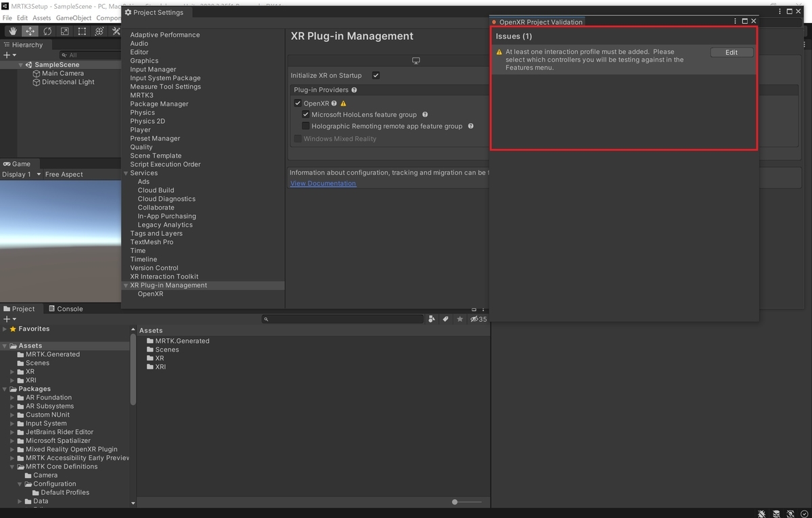Open the Scenes folder in Assets pane
Image resolution: width=812 pixels, height=518 pixels.
point(163,350)
